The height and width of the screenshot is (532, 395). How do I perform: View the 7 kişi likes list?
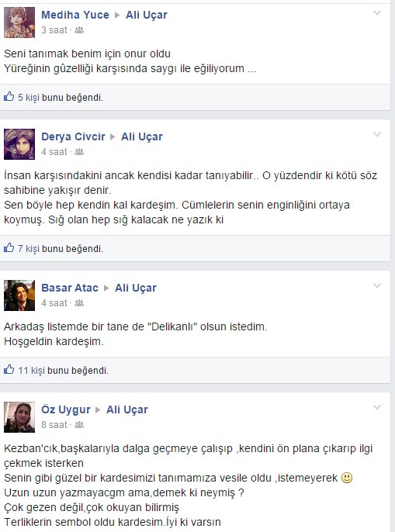29,249
